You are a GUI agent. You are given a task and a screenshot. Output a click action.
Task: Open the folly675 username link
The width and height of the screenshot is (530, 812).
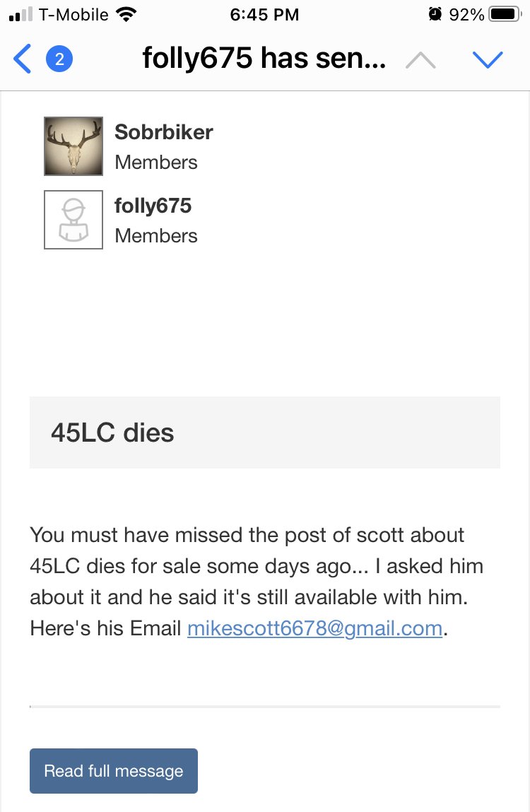[153, 206]
